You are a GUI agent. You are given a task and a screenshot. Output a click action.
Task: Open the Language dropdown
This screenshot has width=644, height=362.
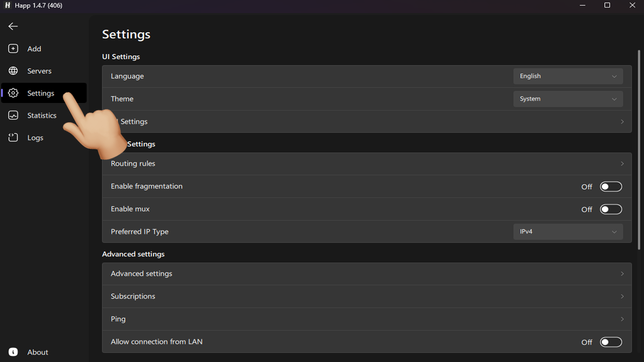[568, 76]
